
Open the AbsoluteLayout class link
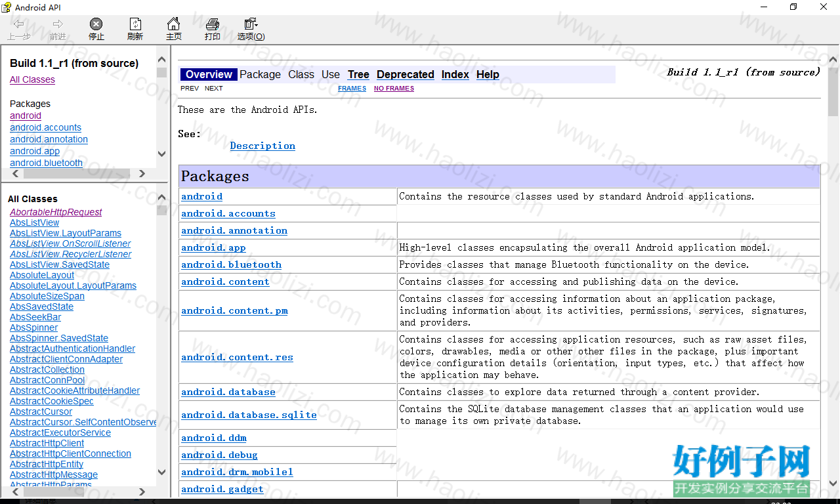[42, 275]
